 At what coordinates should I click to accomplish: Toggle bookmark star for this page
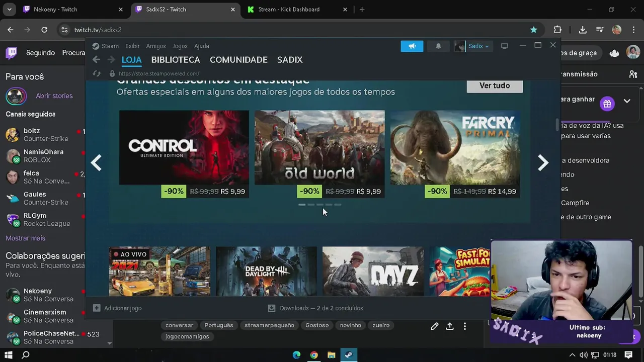pyautogui.click(x=534, y=30)
